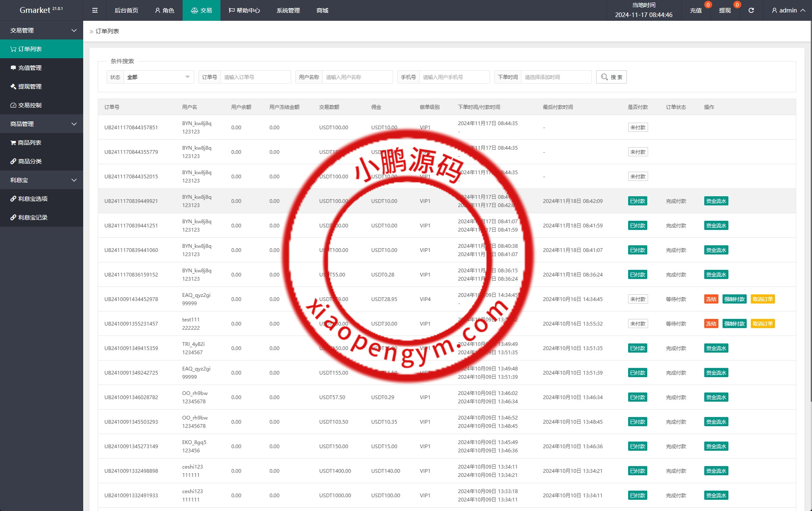The image size is (812, 511).
Task: Switch to the 系统管理 top menu
Action: click(x=288, y=10)
